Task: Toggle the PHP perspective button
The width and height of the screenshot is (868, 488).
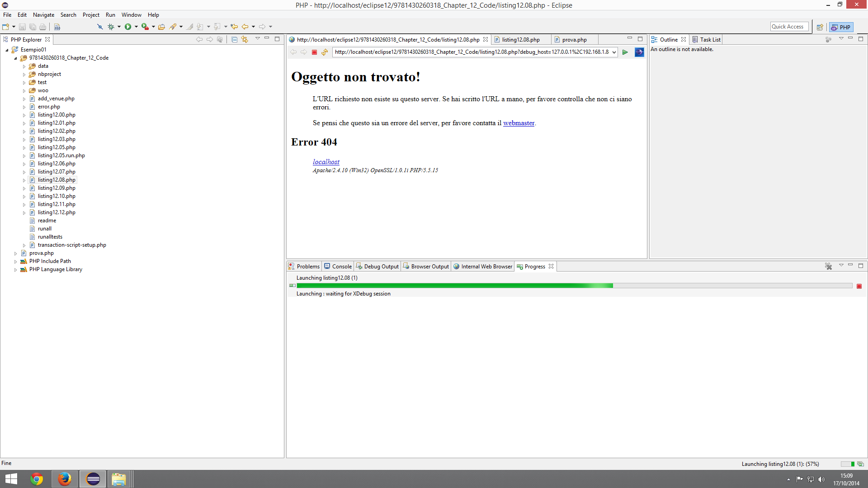Action: 841,27
